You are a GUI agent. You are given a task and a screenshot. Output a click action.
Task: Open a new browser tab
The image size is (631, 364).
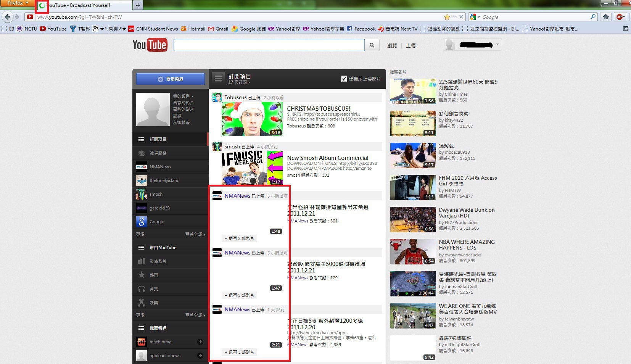coord(138,5)
